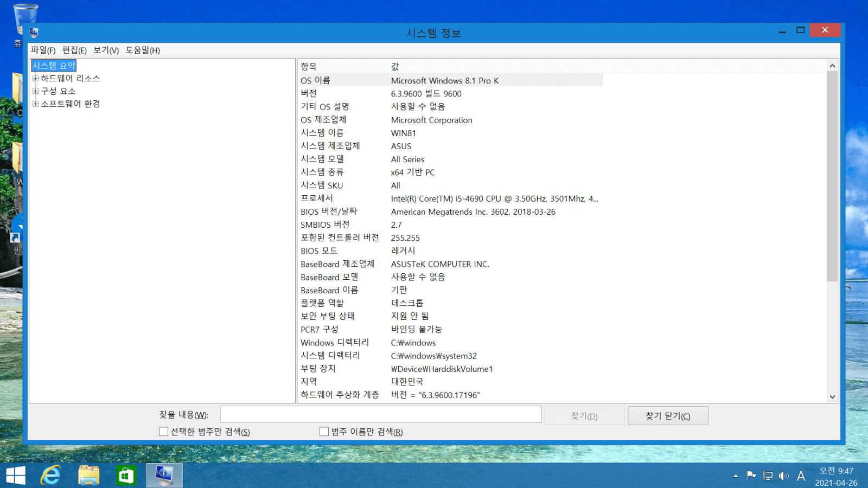Image resolution: width=868 pixels, height=488 pixels.
Task: Click the American Megatrends BIOS value
Action: (473, 212)
